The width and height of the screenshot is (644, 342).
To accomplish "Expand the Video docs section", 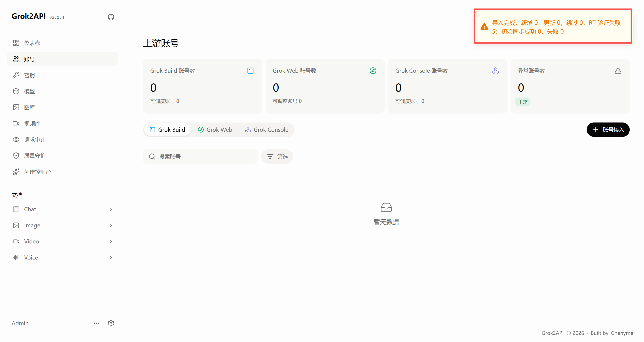I will click(x=63, y=241).
